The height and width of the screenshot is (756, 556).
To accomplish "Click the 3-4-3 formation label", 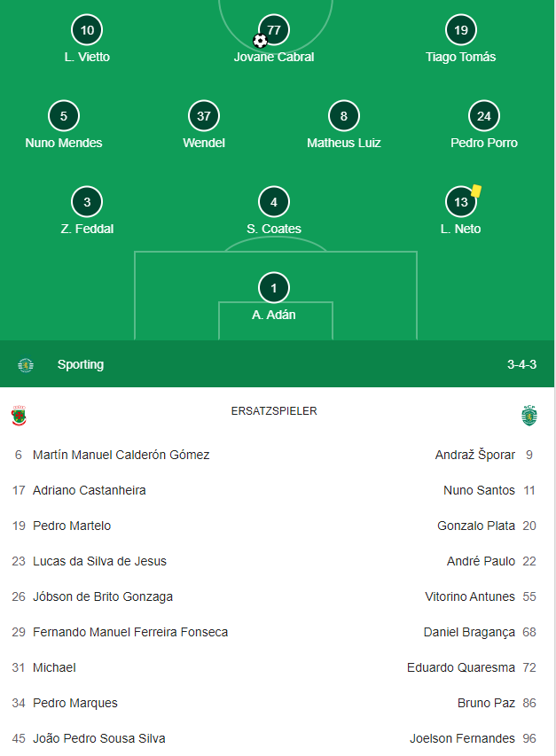I will pyautogui.click(x=521, y=364).
